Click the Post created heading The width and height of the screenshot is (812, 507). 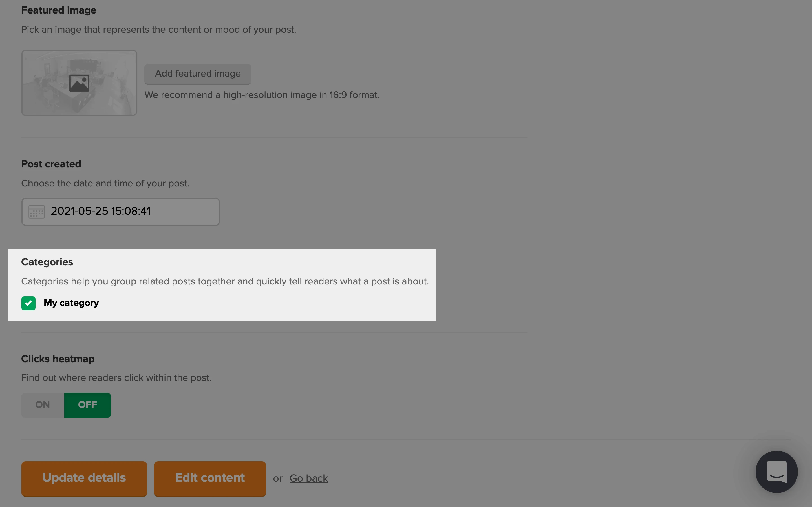point(51,164)
